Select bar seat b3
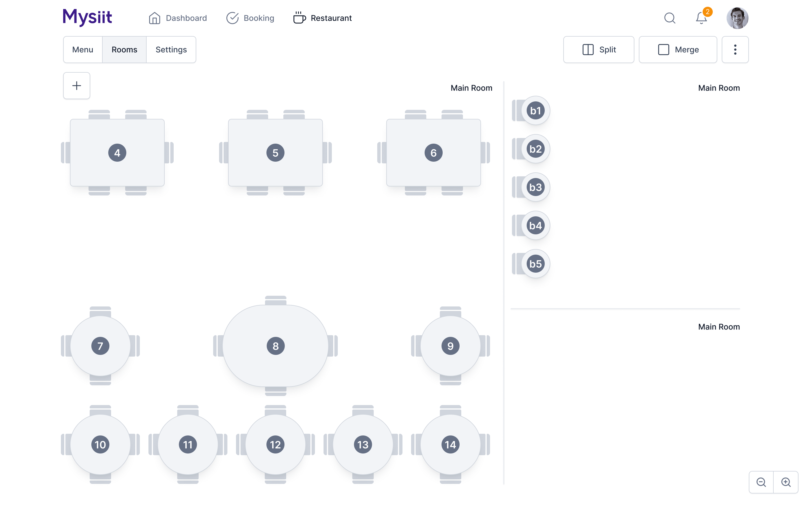 [535, 187]
